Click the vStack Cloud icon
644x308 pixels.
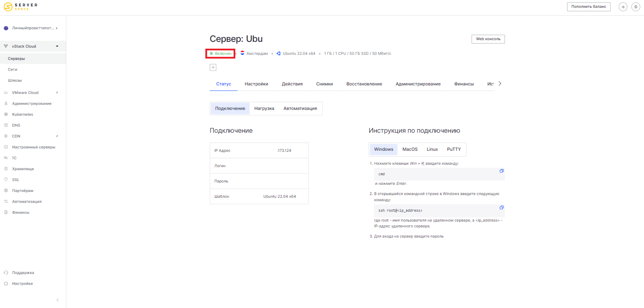(6, 46)
